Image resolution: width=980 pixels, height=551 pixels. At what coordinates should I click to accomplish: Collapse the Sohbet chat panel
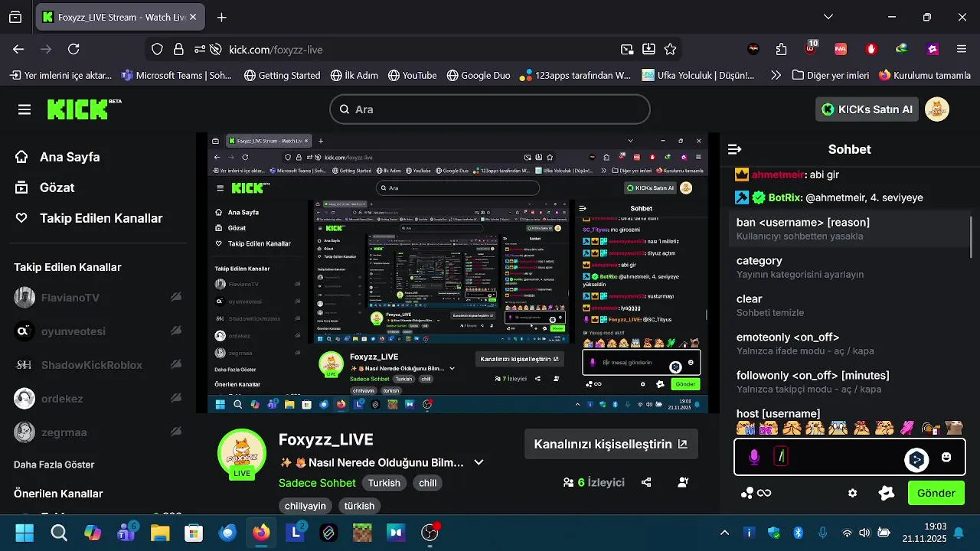[735, 149]
